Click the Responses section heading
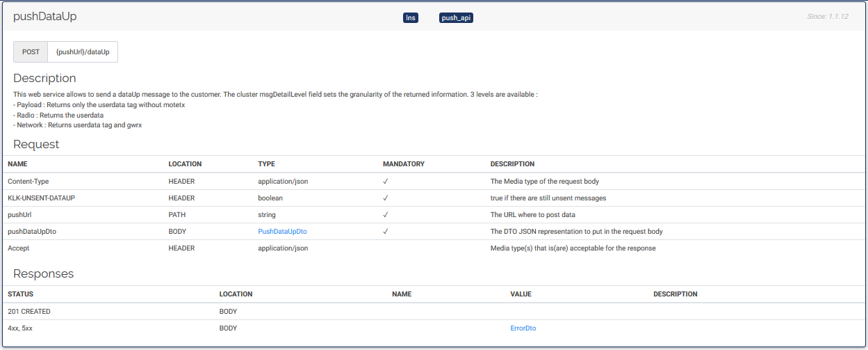The height and width of the screenshot is (350, 868). [x=43, y=274]
